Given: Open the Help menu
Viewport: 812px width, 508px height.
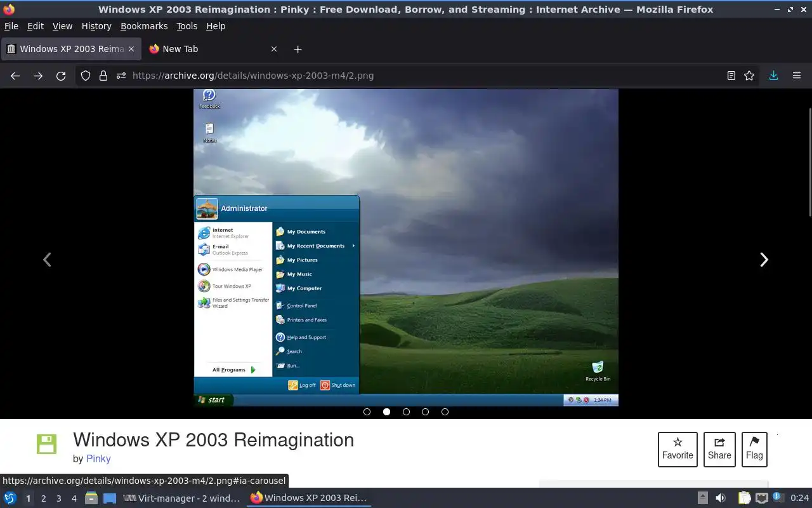Looking at the screenshot, I should point(216,26).
